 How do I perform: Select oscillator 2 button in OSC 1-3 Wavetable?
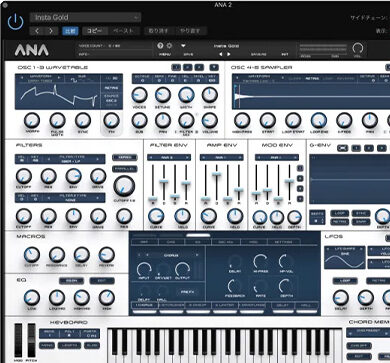(x=188, y=67)
